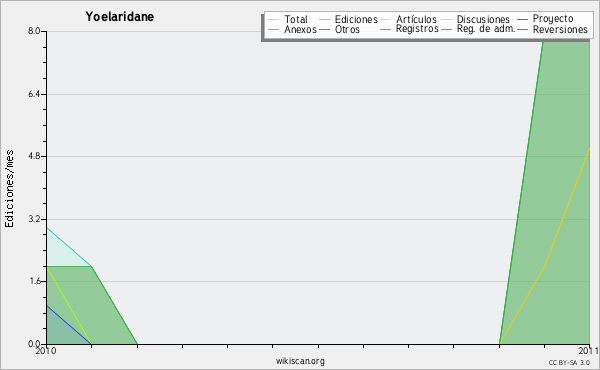Click the Anexos legend label
The image size is (600, 370).
[300, 29]
